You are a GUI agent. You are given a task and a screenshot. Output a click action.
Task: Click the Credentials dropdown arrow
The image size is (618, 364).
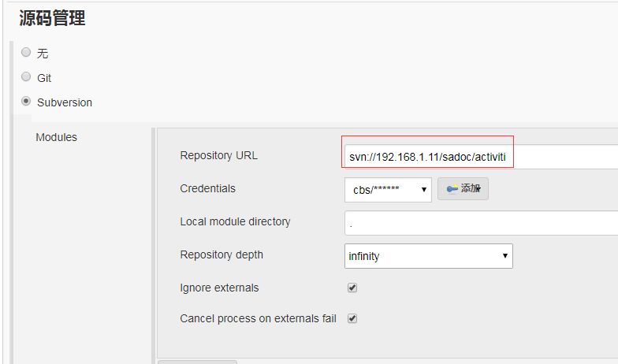coord(424,190)
